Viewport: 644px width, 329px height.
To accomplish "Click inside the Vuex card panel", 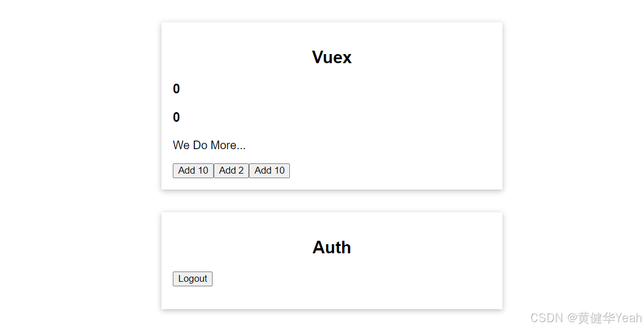I will pyautogui.click(x=398, y=114).
